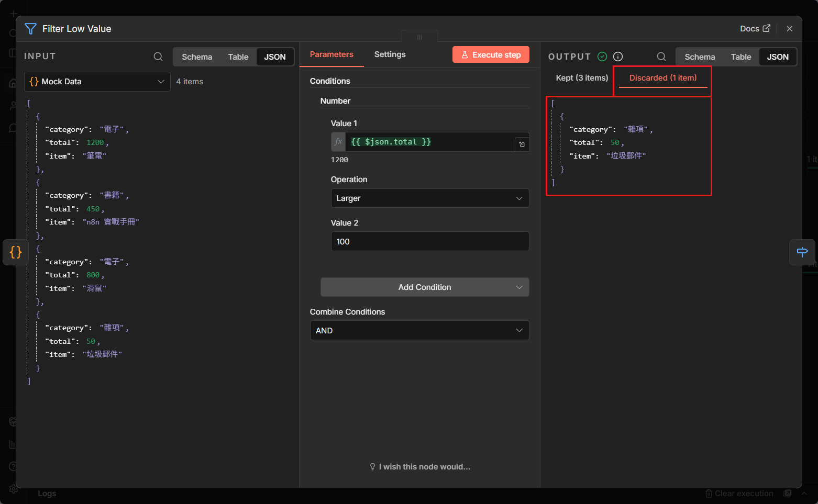Open the Settings tab
The width and height of the screenshot is (818, 504).
[x=390, y=54]
